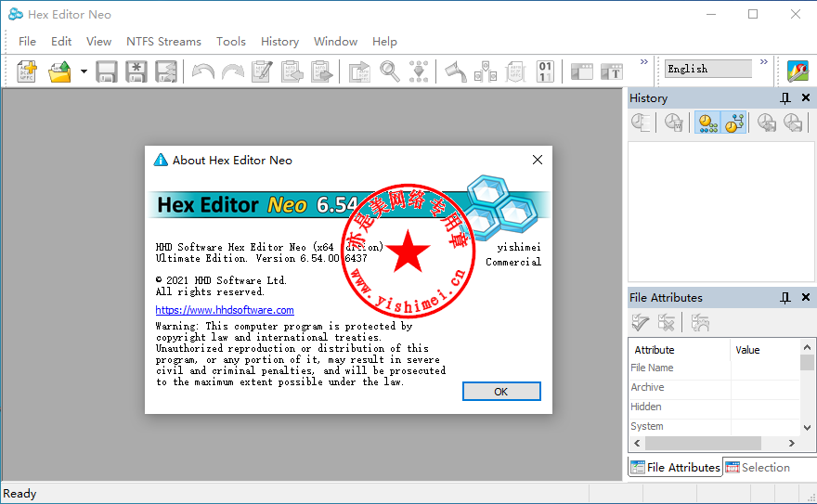This screenshot has width=817, height=504.
Task: Click the binary 01 11 toolbar icon
Action: [x=545, y=71]
